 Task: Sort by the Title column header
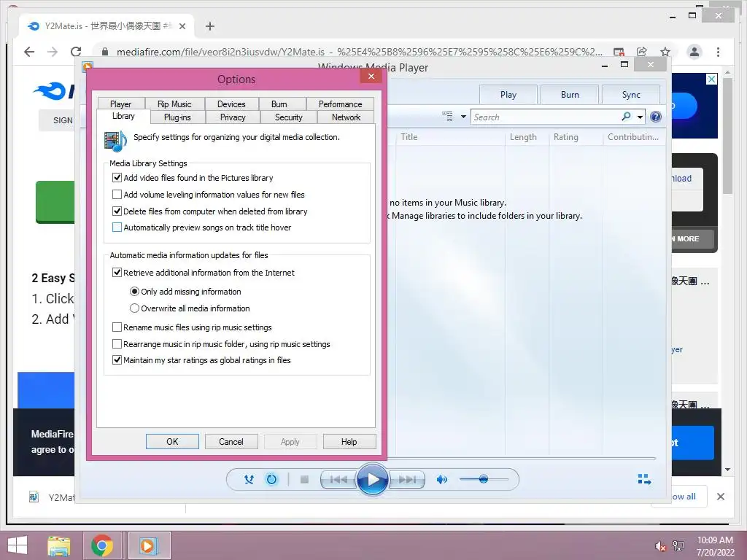450,137
